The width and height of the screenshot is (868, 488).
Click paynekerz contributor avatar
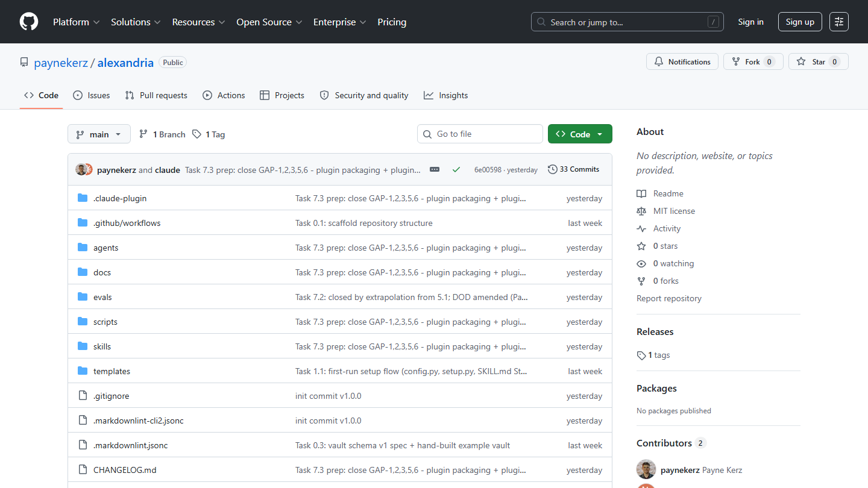pos(646,470)
